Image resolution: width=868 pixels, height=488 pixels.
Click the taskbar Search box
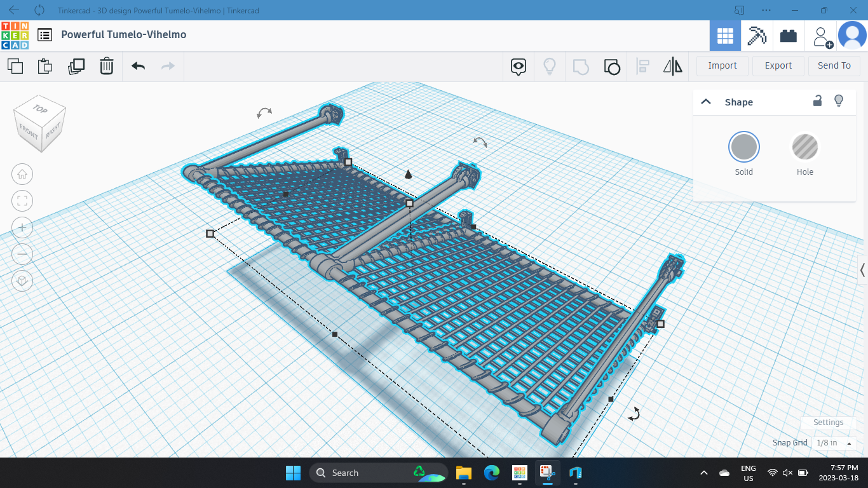(380, 473)
